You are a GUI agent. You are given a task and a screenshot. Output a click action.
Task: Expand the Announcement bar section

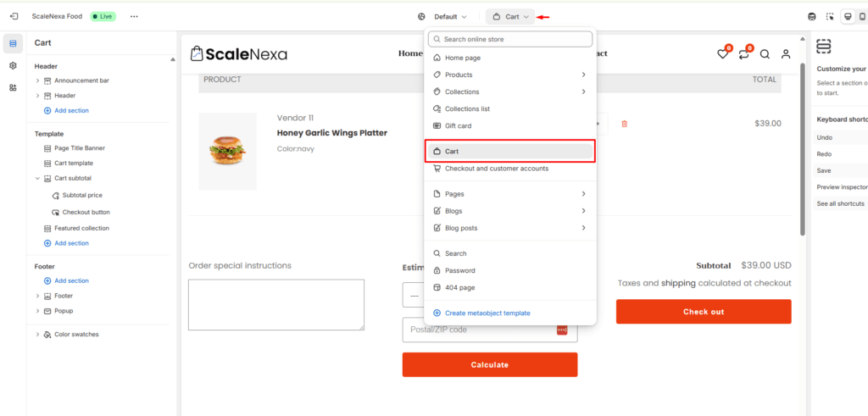click(37, 80)
